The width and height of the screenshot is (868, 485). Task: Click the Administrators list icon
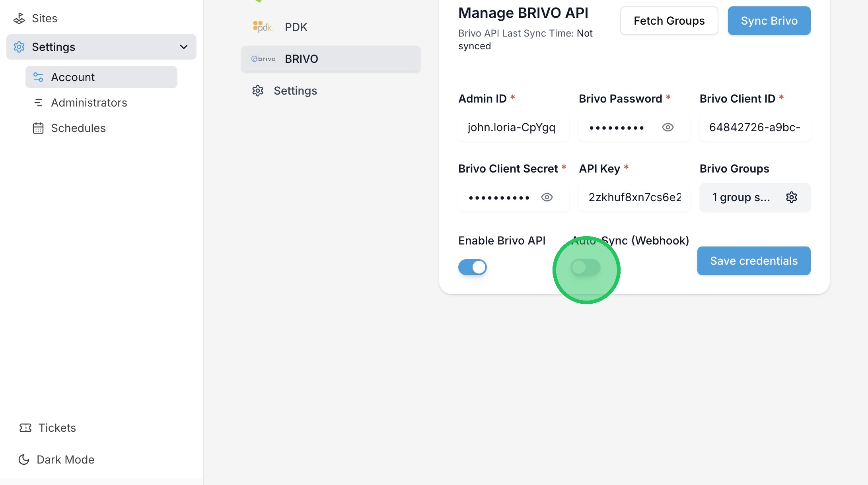click(x=38, y=103)
